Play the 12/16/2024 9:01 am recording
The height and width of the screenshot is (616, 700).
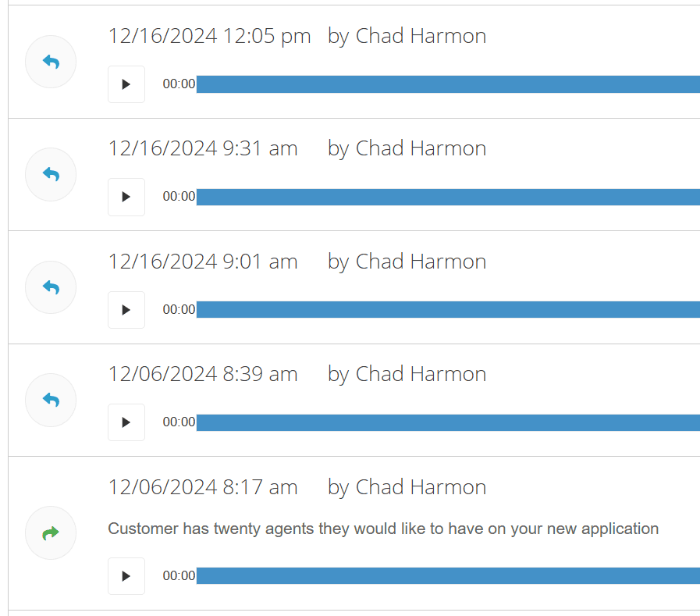click(126, 310)
